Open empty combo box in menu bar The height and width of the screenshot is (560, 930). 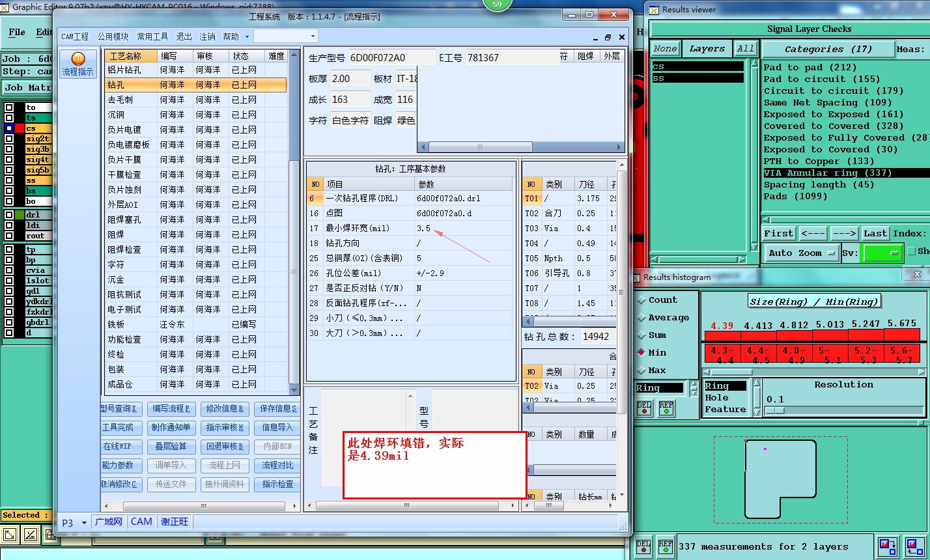point(285,36)
